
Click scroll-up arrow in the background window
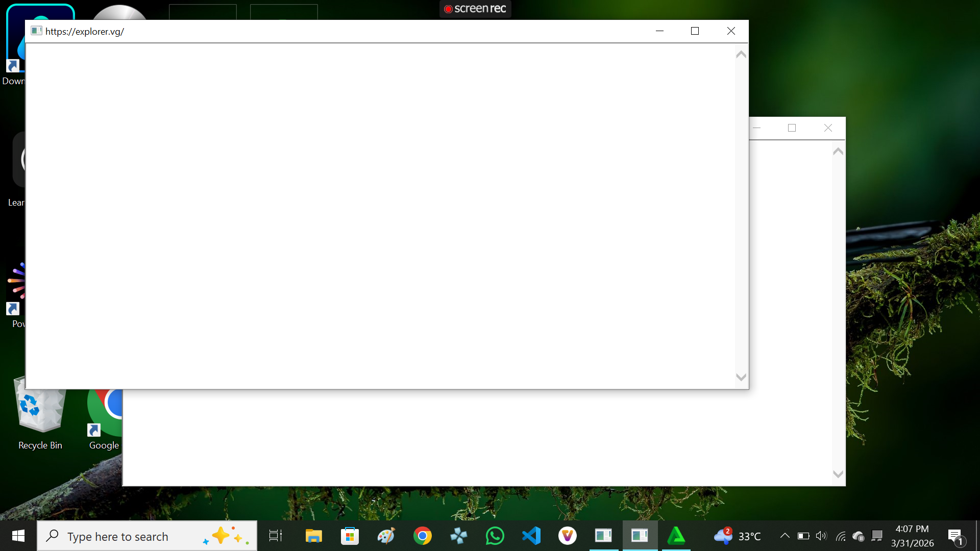(x=838, y=151)
